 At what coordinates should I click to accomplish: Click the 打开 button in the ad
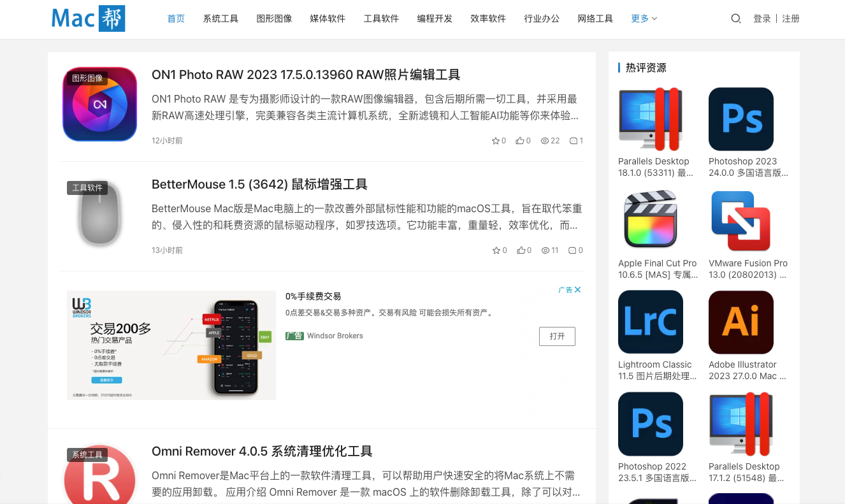coord(557,336)
